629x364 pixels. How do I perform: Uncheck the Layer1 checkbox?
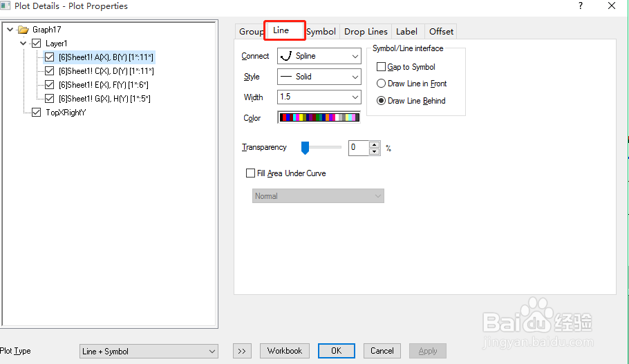pyautogui.click(x=37, y=44)
